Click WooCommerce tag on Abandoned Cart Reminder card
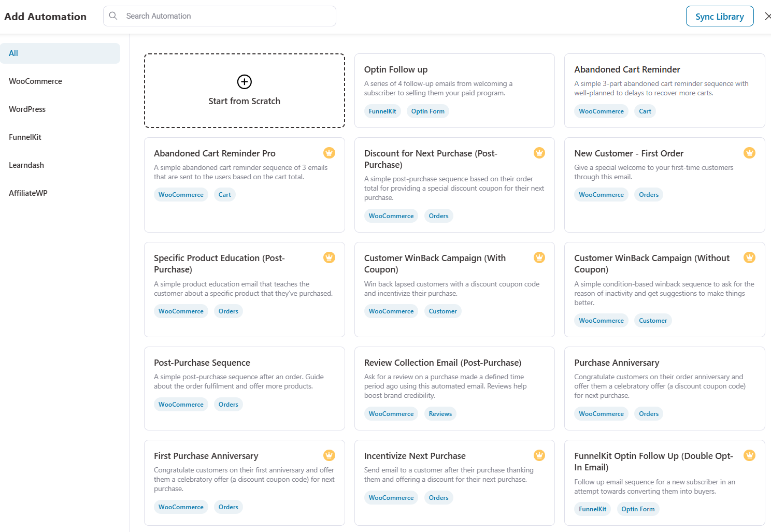The height and width of the screenshot is (532, 771). [x=601, y=111]
